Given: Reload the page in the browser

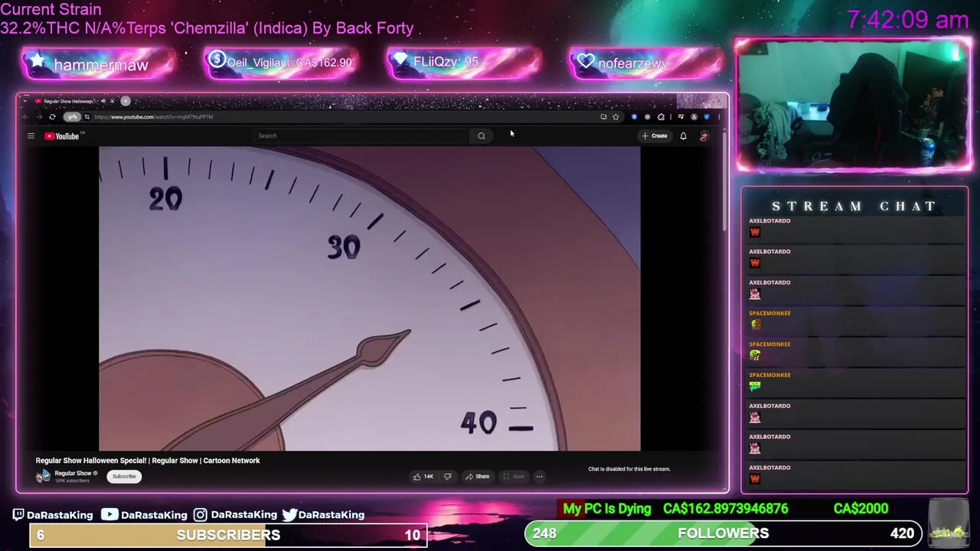Looking at the screenshot, I should [x=52, y=117].
